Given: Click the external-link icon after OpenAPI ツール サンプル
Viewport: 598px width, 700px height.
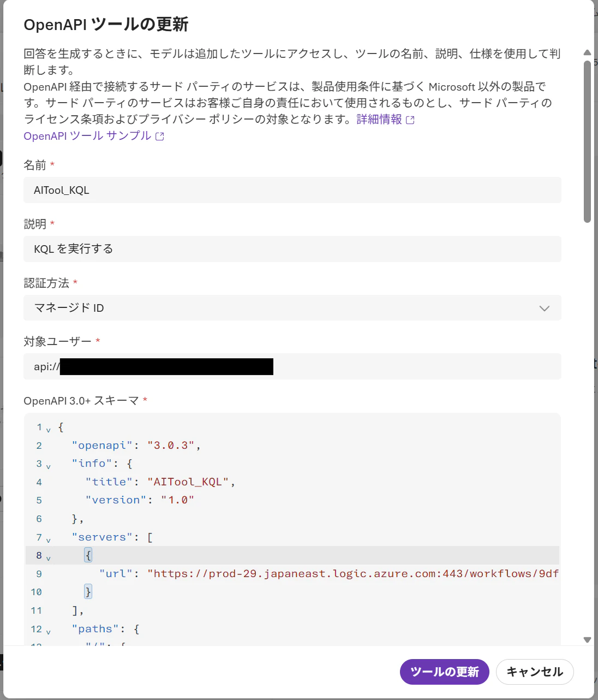Looking at the screenshot, I should coord(160,137).
